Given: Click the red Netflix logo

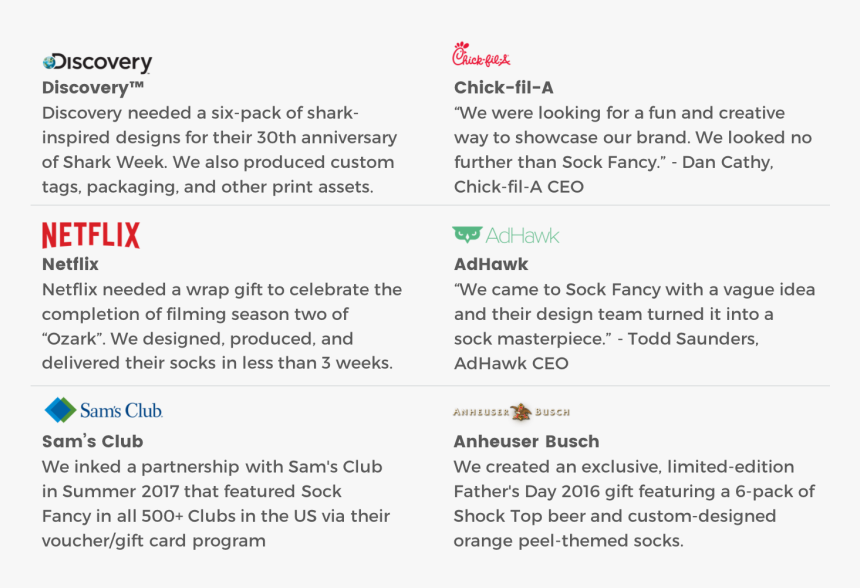Looking at the screenshot, I should tap(91, 235).
